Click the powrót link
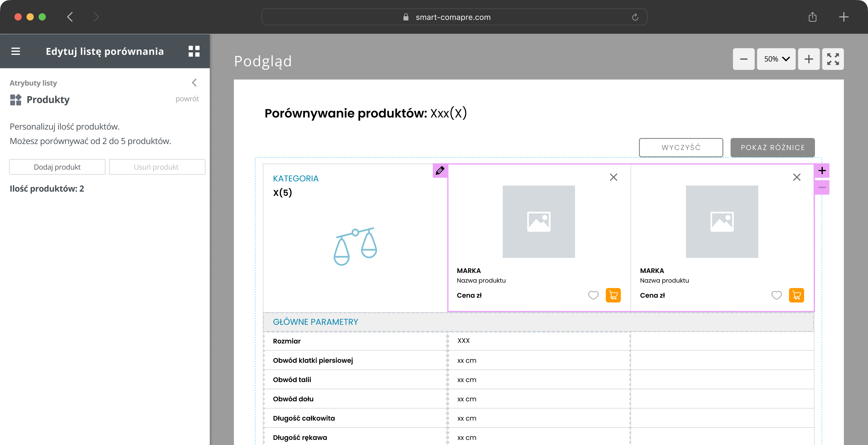The width and height of the screenshot is (868, 445). 187,99
